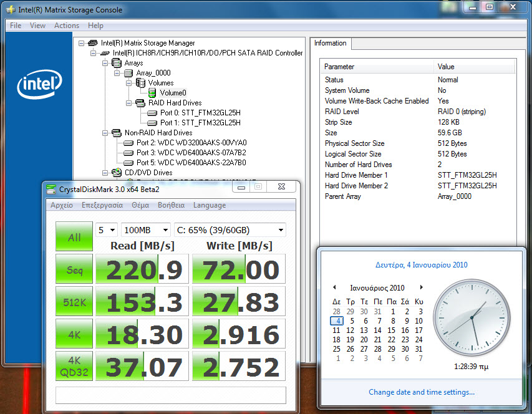Open the Language menu in CrystalDiskMark

coord(210,205)
